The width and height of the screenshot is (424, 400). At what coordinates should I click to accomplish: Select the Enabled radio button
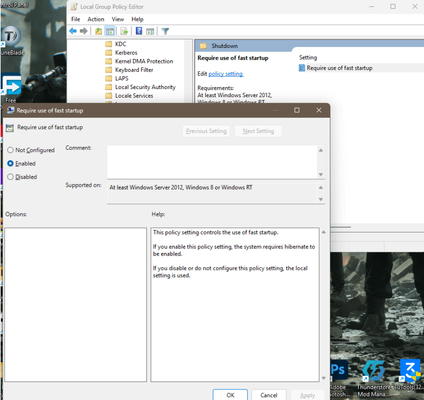pyautogui.click(x=10, y=163)
